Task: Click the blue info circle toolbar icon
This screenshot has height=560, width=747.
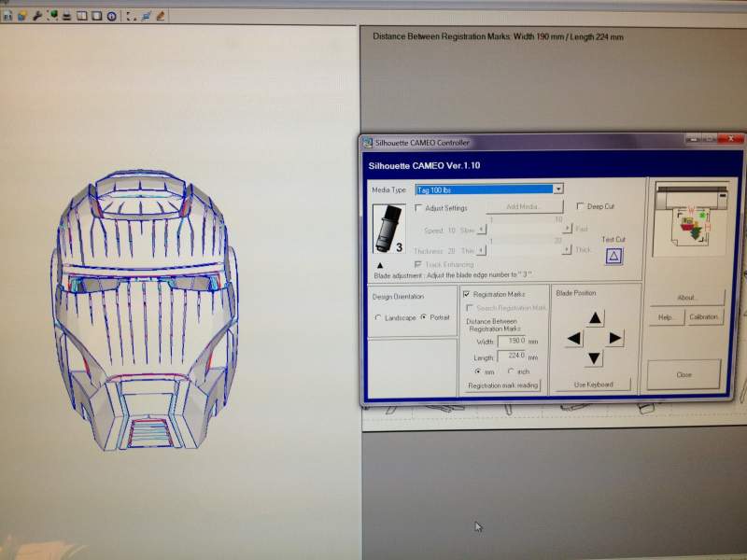Action: [x=111, y=16]
